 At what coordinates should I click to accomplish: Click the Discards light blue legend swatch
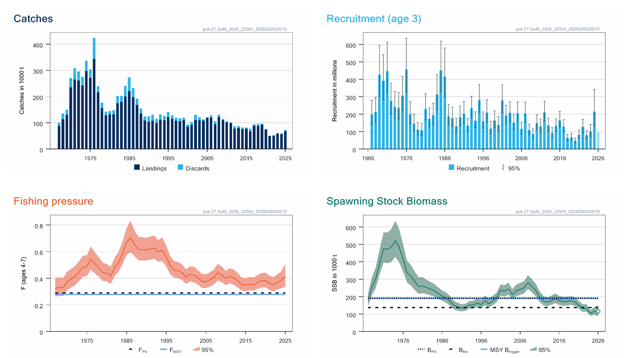(180, 167)
